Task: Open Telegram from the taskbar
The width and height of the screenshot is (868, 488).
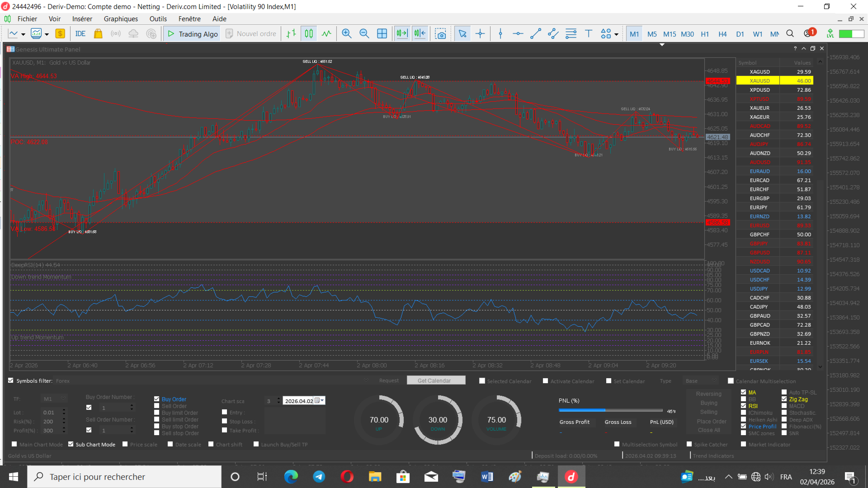Action: point(319,477)
